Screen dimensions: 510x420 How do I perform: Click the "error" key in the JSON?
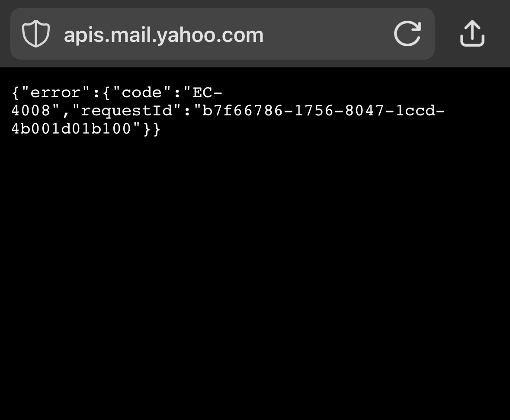[55, 93]
